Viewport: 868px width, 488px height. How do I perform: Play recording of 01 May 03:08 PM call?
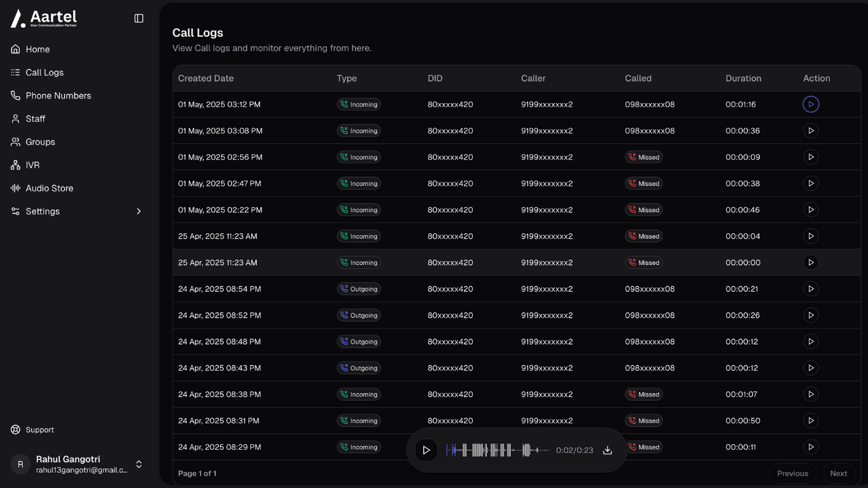(811, 131)
